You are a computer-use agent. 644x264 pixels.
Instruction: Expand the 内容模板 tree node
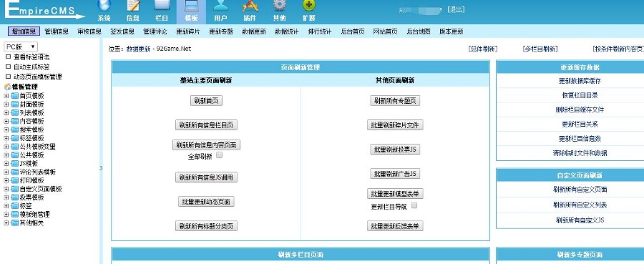[x=6, y=121]
